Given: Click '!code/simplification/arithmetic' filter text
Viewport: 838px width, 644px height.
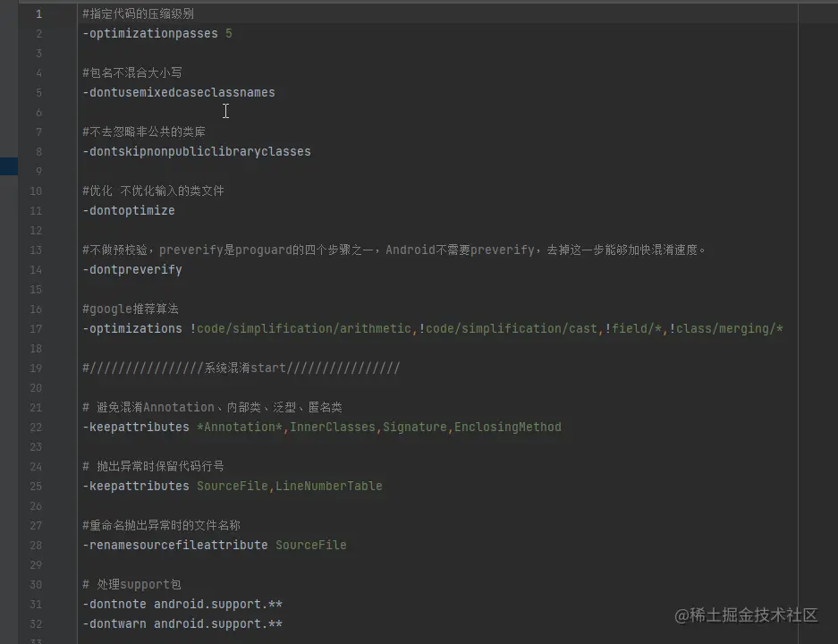Looking at the screenshot, I should tap(300, 328).
